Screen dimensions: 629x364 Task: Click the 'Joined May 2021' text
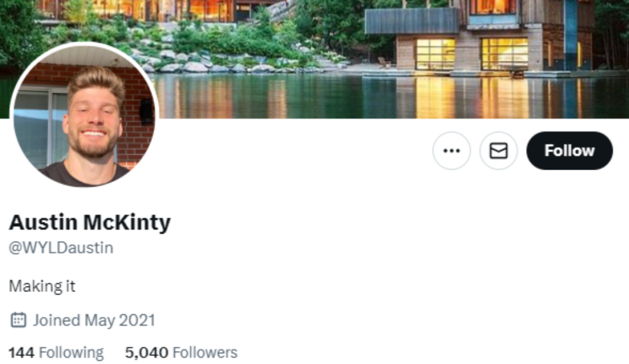94,320
